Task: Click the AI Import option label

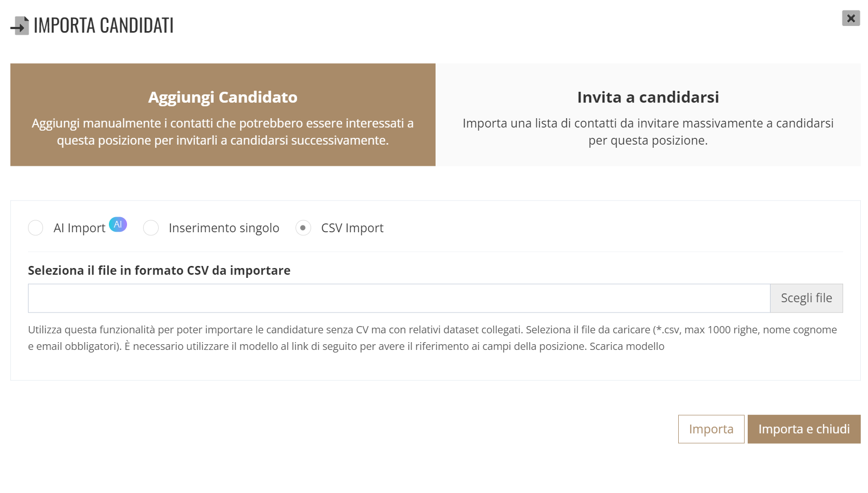Action: (x=79, y=228)
